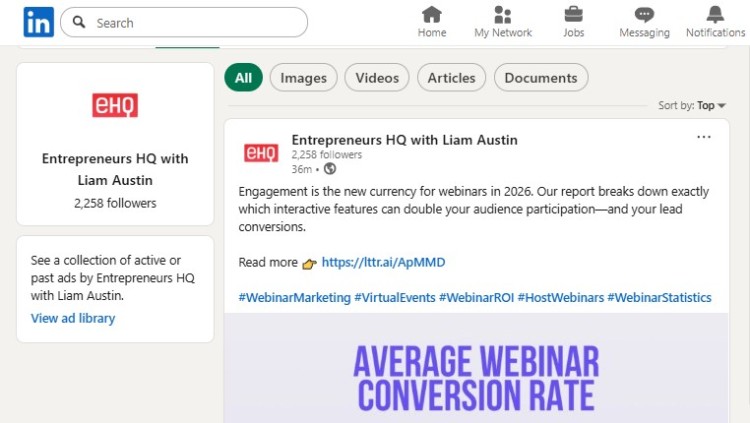Open the Messaging chat icon
The width and height of the screenshot is (750, 423).
(644, 15)
